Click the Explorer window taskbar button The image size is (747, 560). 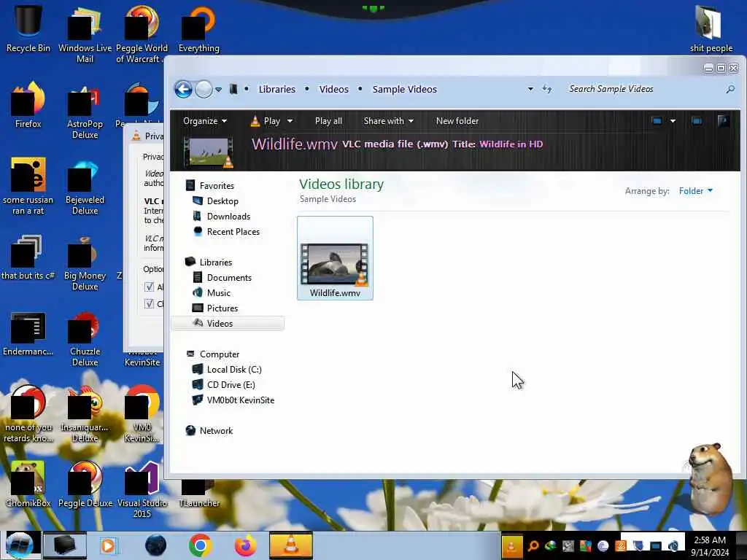coord(65,545)
